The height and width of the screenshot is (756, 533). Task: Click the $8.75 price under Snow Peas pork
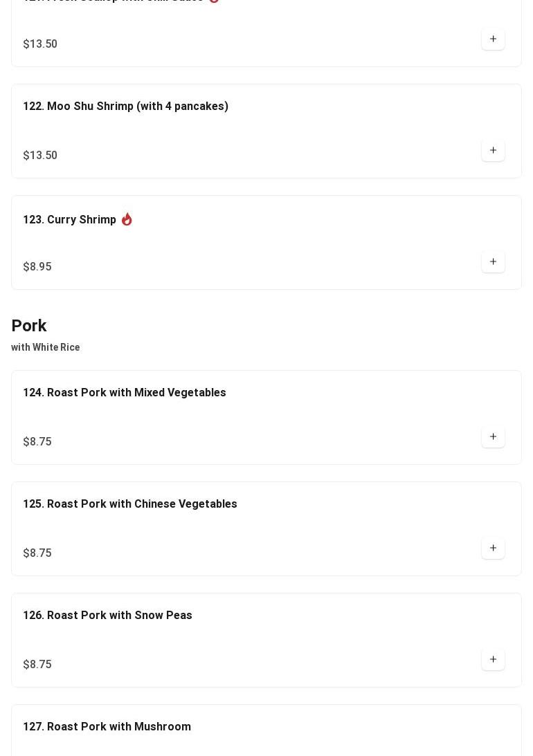click(x=37, y=665)
